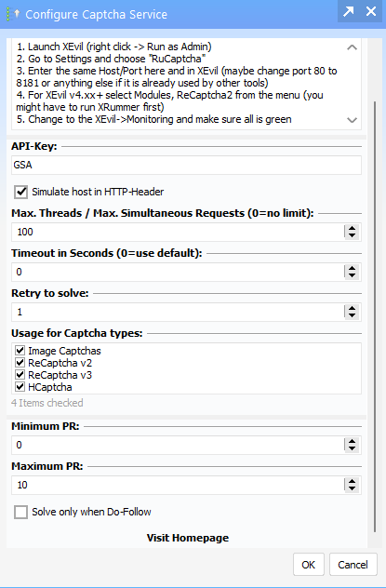Uncheck Image Captchas type
Image resolution: width=386 pixels, height=588 pixels.
click(20, 351)
